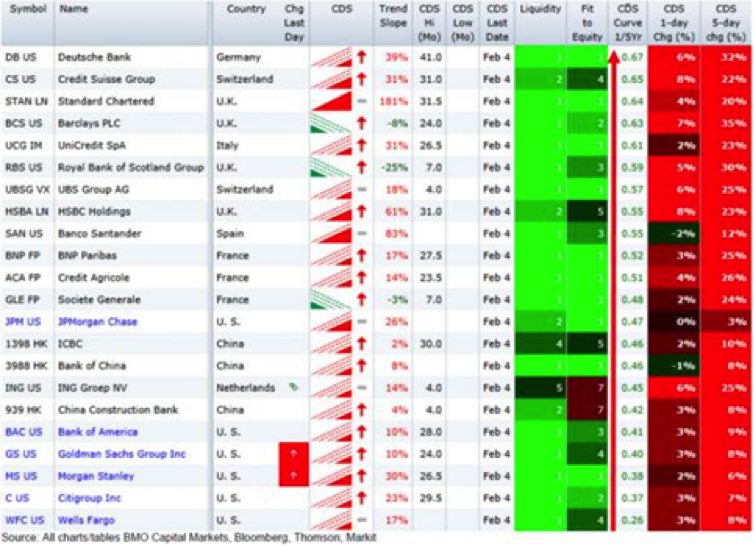Open the BAC US symbol link
This screenshot has height=546, width=754.
coord(24,432)
